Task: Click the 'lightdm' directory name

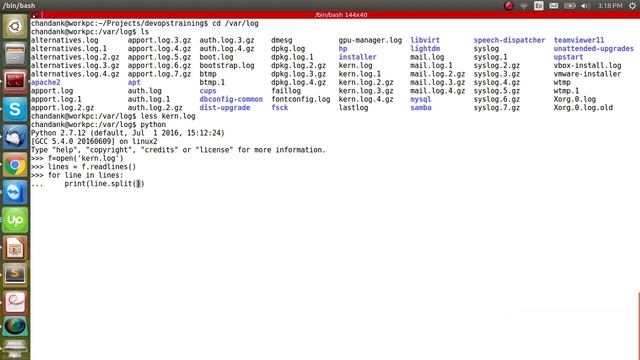Action: 425,49
